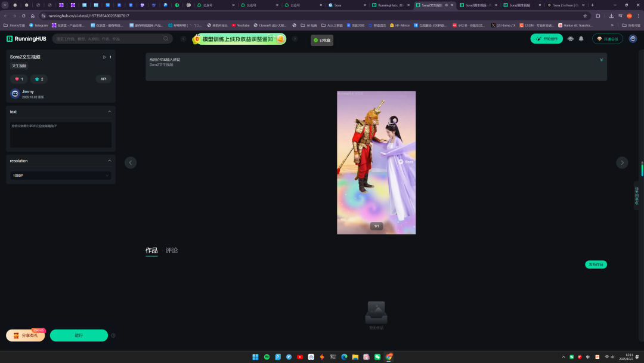Mute the active Sora2 browser tab audio
The image size is (644, 363).
click(x=446, y=5)
